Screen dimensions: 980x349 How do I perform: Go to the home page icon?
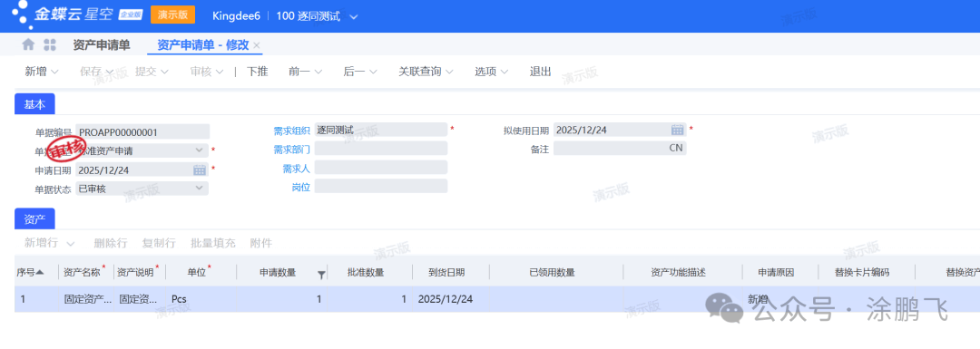(x=28, y=45)
